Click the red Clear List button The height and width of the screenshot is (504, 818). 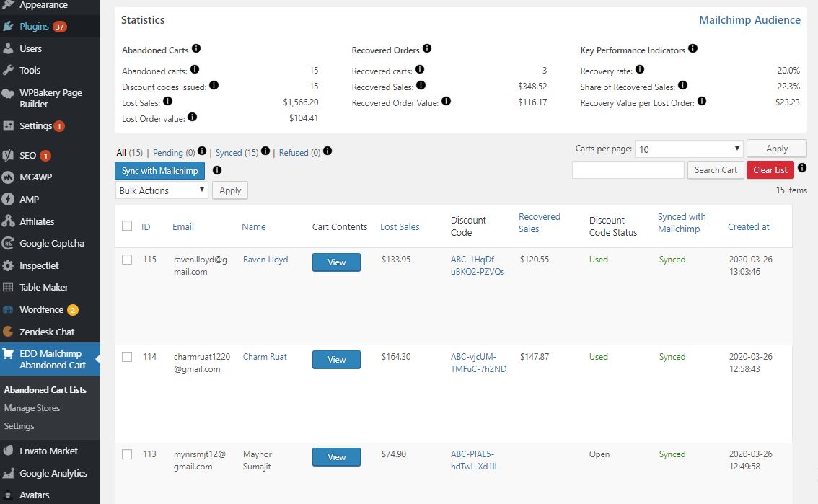[x=770, y=170]
